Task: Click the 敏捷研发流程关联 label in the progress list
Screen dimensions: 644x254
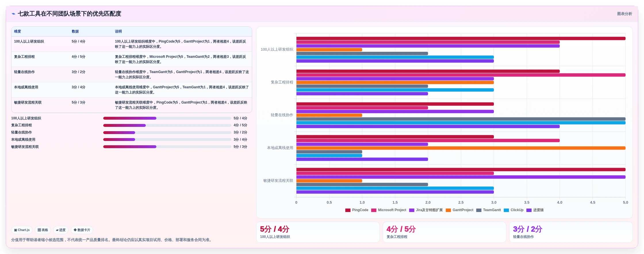Action: click(25, 147)
